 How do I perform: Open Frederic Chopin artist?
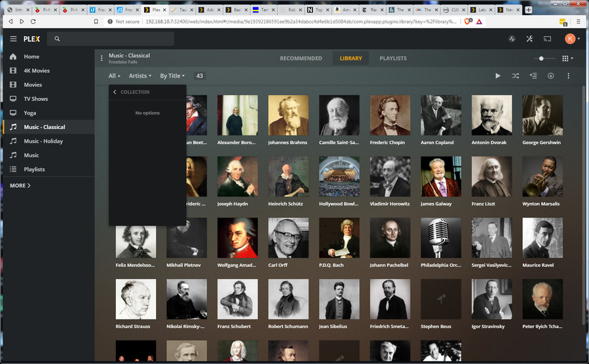click(390, 115)
